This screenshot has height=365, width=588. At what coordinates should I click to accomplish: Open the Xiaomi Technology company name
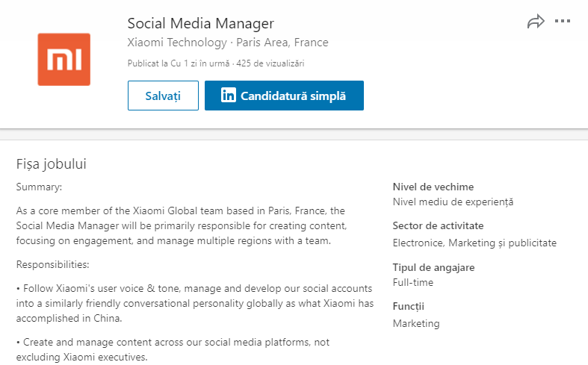tap(177, 43)
